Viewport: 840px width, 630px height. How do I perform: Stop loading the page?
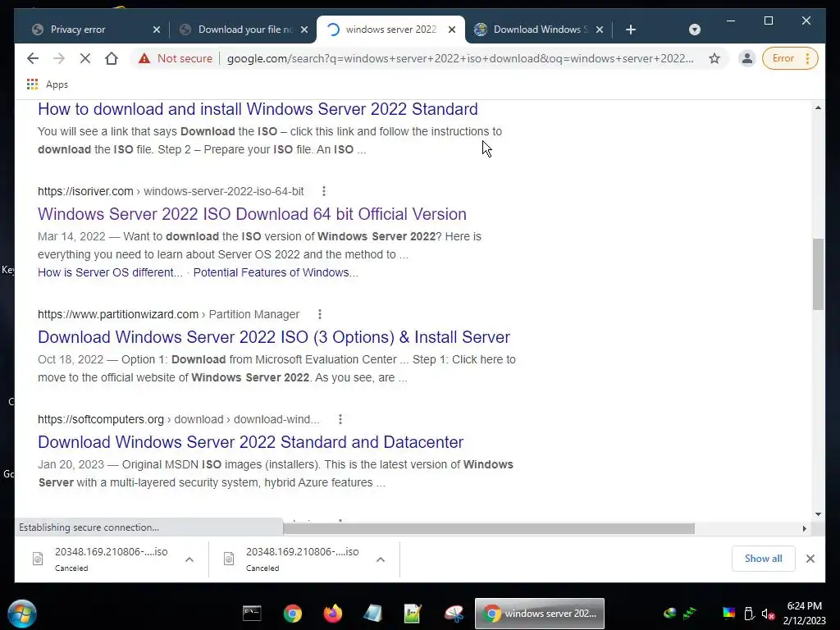click(x=85, y=58)
